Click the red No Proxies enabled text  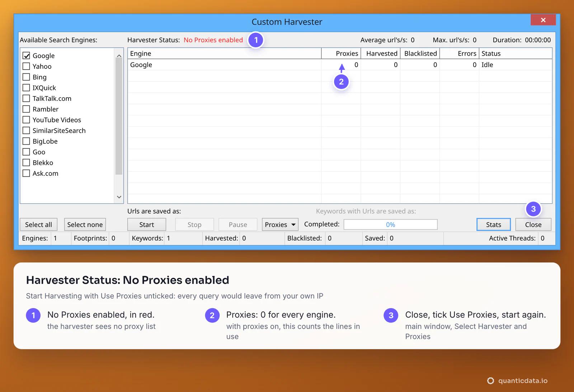(x=213, y=40)
